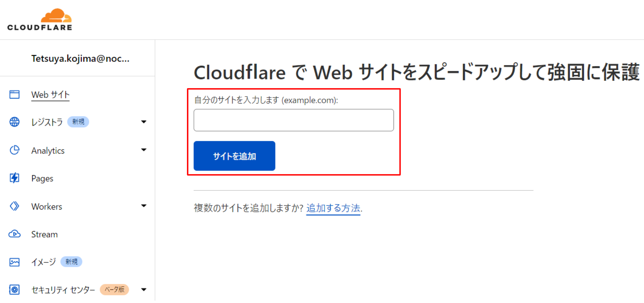Open the 追加する方法 link
Image resolution: width=644 pixels, height=303 pixels.
point(333,208)
